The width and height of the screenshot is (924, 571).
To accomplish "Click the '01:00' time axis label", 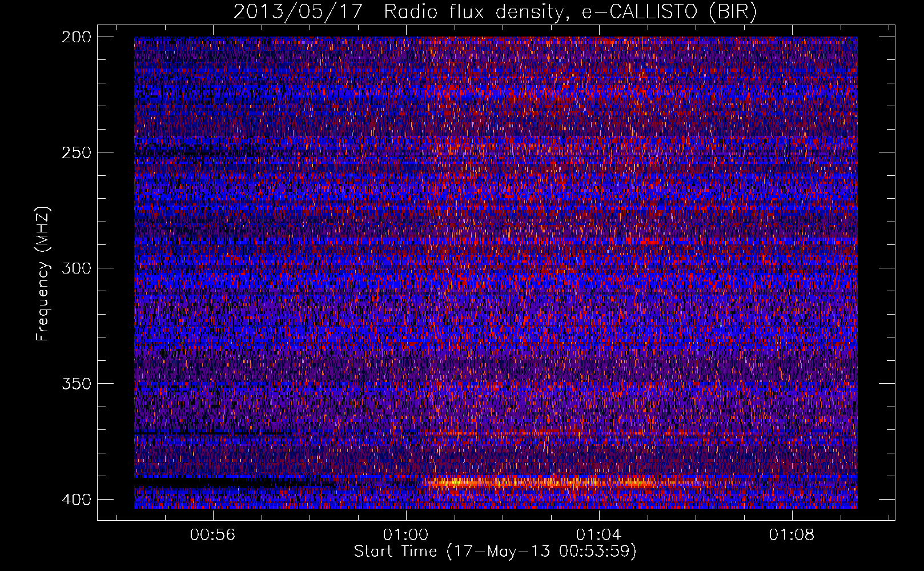I will click(x=405, y=535).
